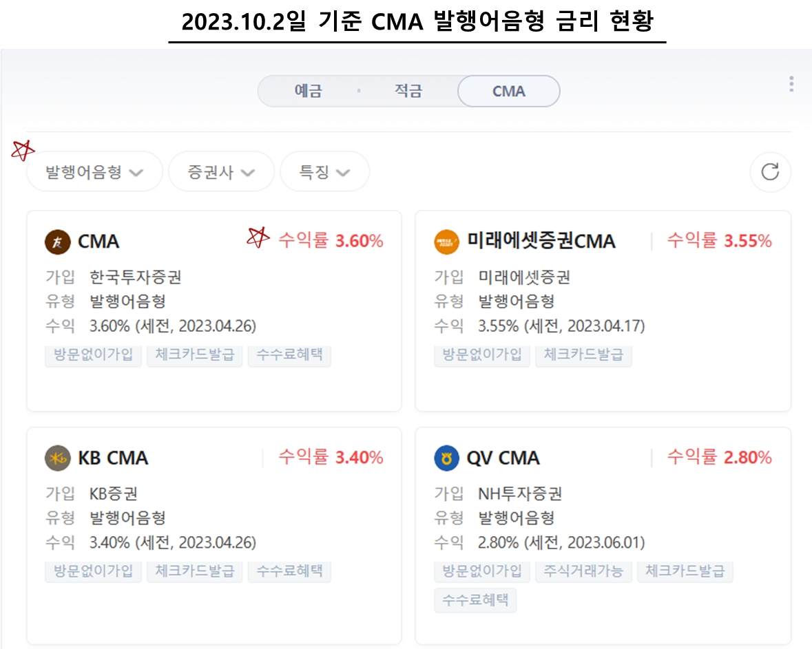Switch to the 예금 tab
The height and width of the screenshot is (649, 812).
(307, 90)
